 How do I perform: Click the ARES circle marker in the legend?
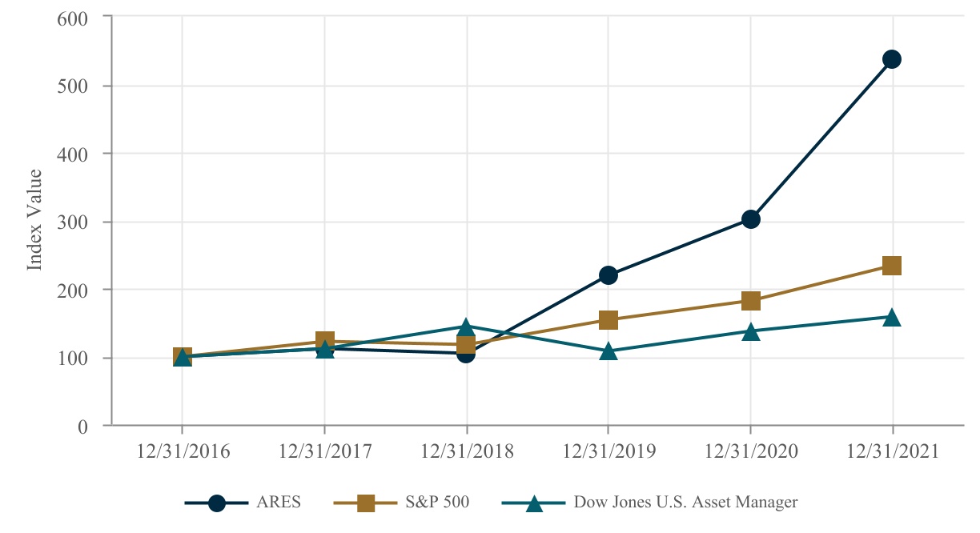tap(217, 503)
